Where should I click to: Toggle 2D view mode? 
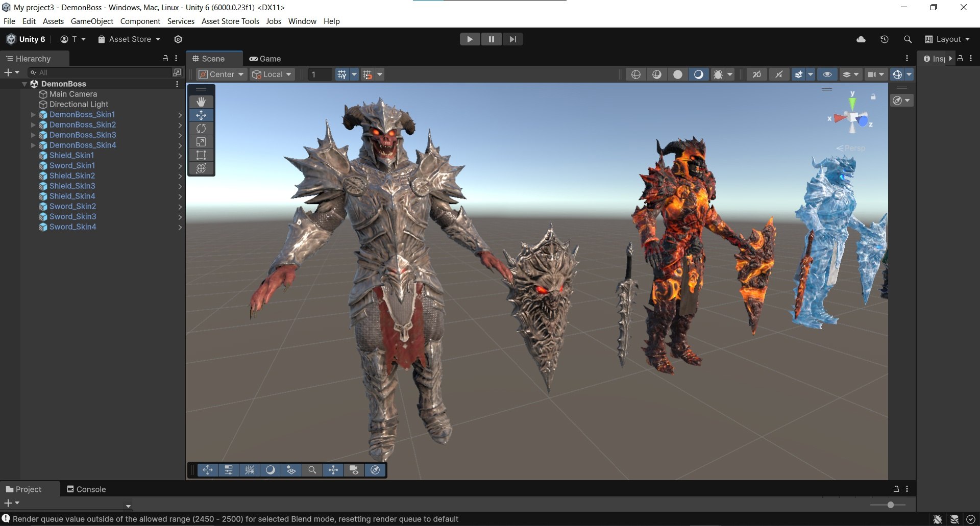point(757,74)
